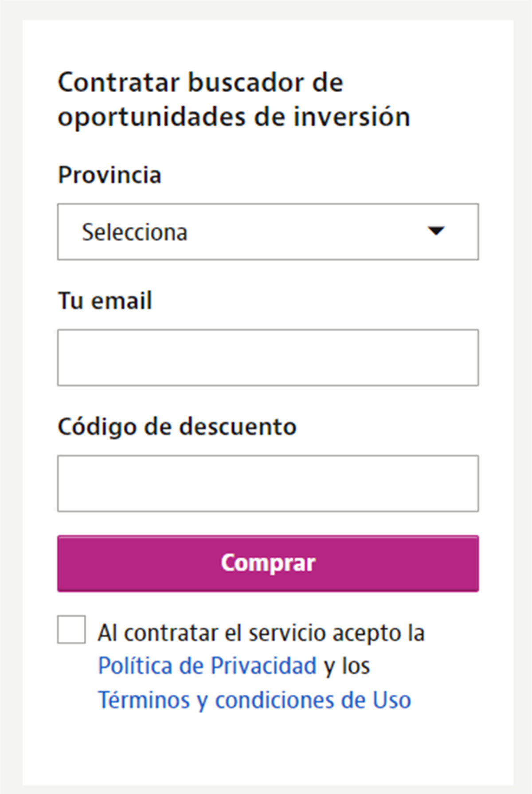Click the Código de descuento field
Viewport: 532px width, 794px height.
268,483
